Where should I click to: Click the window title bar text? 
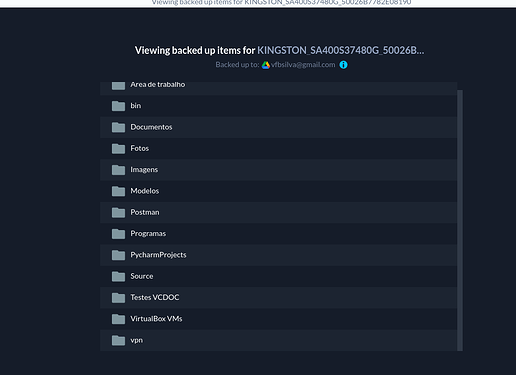coord(281,2)
